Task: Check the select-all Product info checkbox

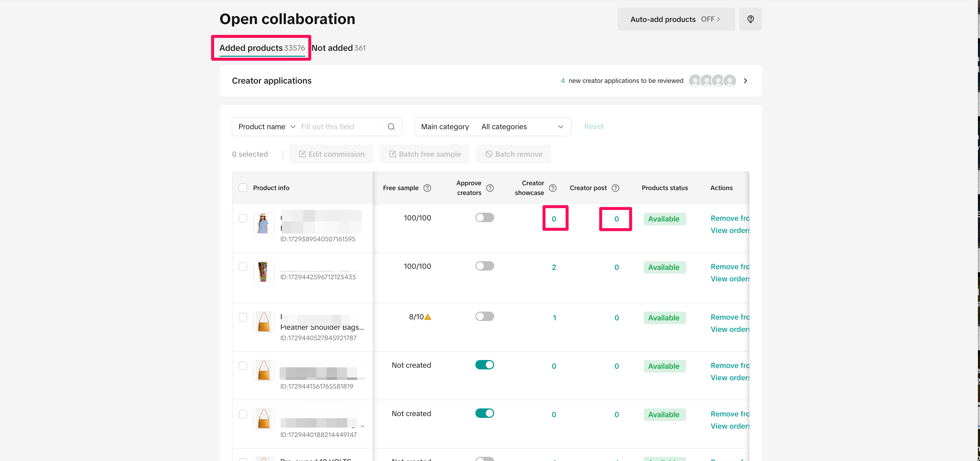Action: pyautogui.click(x=243, y=188)
